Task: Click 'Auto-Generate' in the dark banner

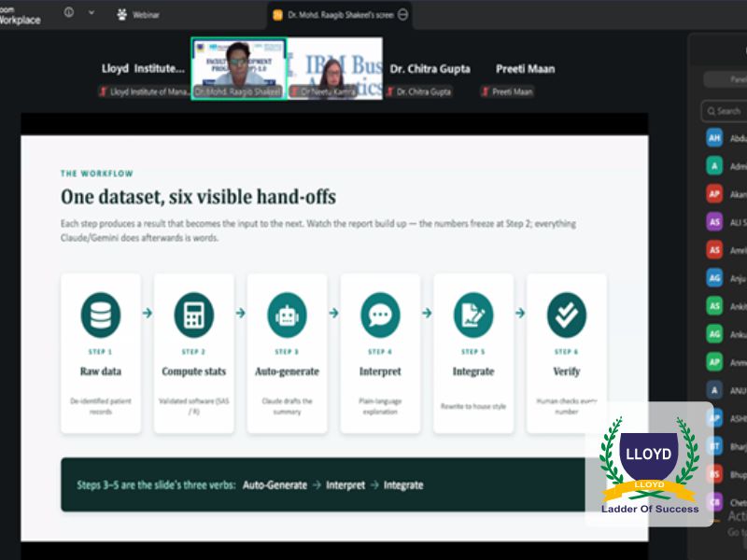Action: 275,485
